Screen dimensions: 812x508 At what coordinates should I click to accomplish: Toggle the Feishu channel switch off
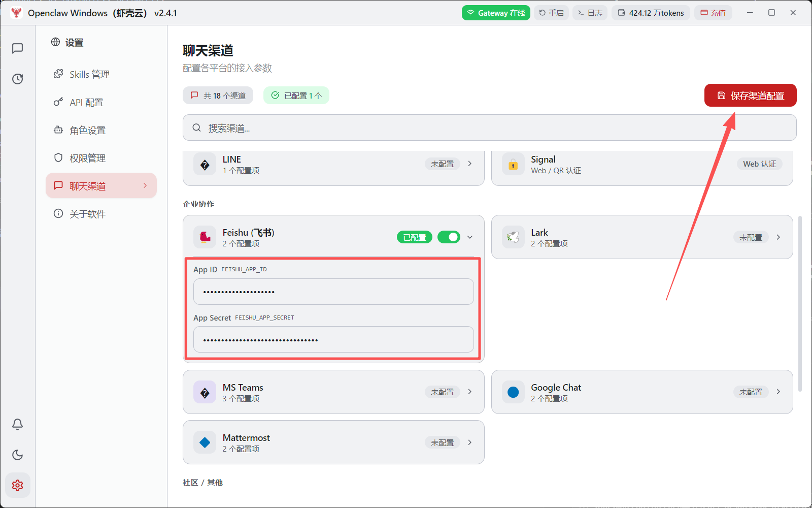click(449, 237)
